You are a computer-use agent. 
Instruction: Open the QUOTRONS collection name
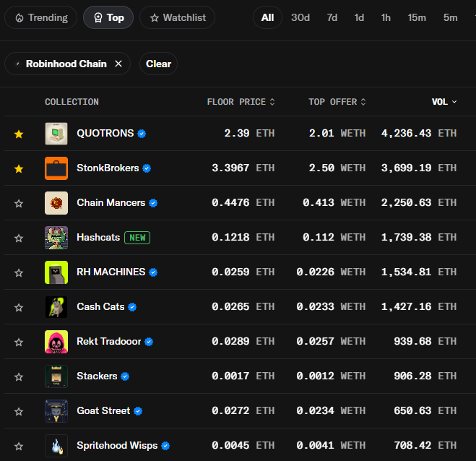coord(105,134)
